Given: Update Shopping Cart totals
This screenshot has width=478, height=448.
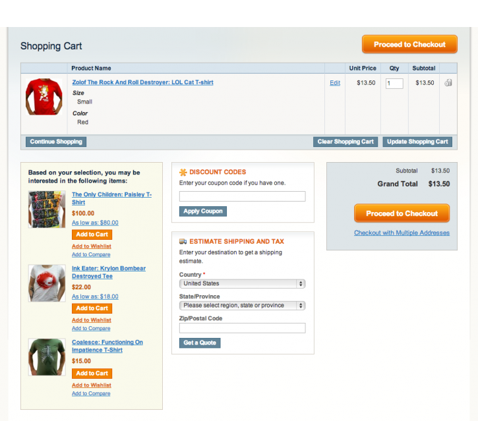Looking at the screenshot, I should [417, 142].
